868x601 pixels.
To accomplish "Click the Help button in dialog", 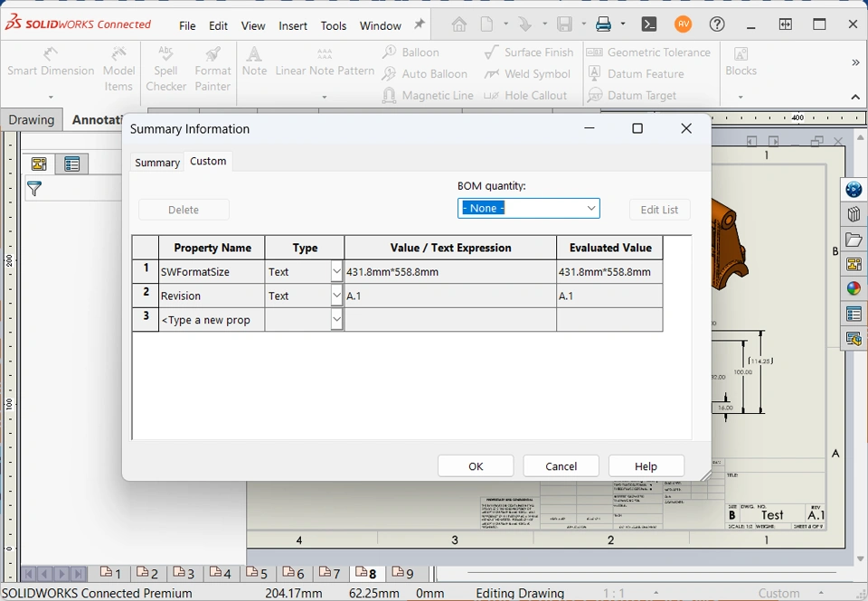I will 646,466.
